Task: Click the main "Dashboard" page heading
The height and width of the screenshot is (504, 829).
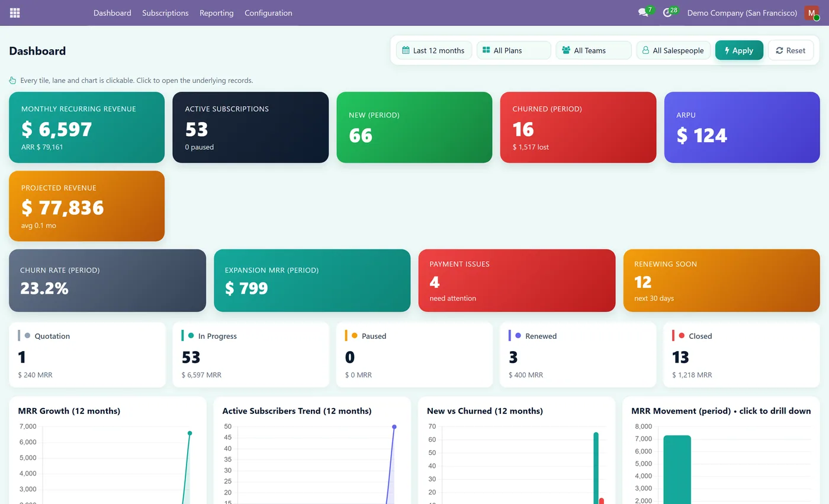Action: (37, 51)
